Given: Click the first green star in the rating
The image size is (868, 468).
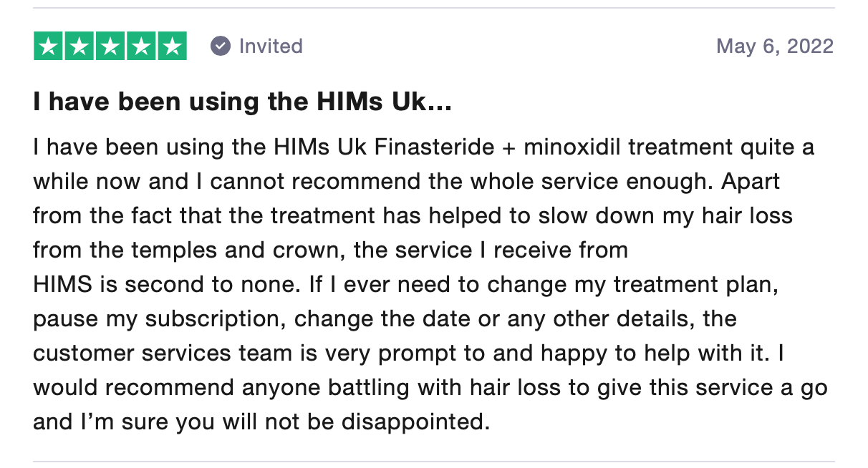Looking at the screenshot, I should click(49, 47).
